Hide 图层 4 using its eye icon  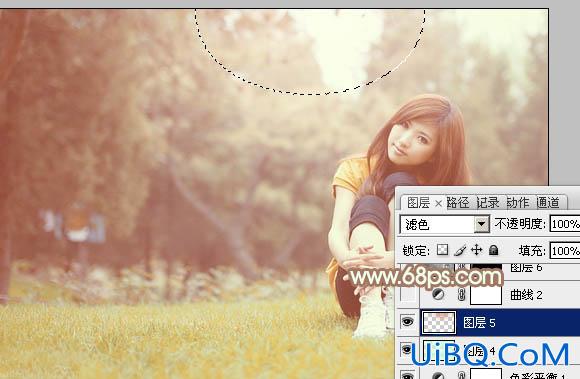[407, 349]
